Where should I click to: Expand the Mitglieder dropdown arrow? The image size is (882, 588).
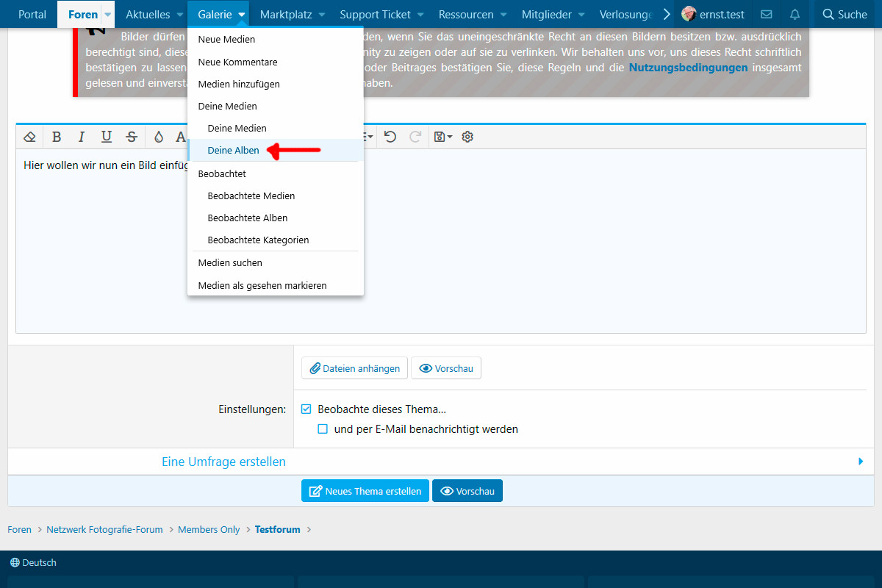coord(581,15)
